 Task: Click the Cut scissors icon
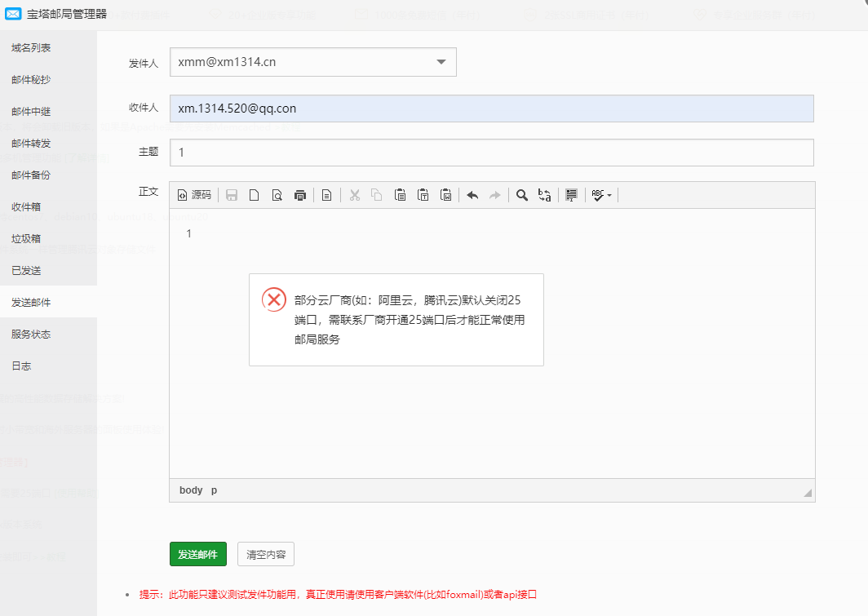(x=354, y=195)
